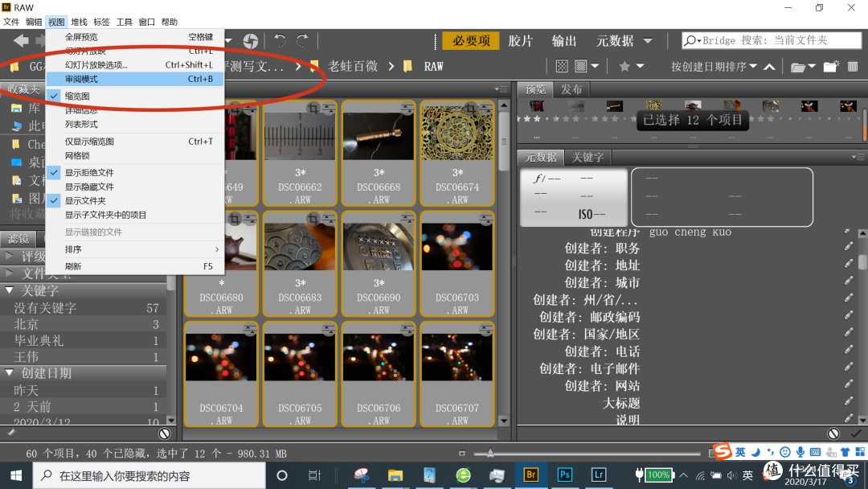Image resolution: width=868 pixels, height=489 pixels.
Task: Open the content panel options menu icon
Action: 501,89
